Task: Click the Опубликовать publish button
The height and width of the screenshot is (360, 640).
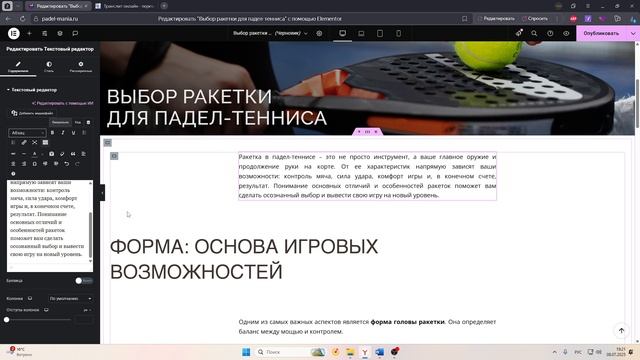Action: click(x=601, y=33)
